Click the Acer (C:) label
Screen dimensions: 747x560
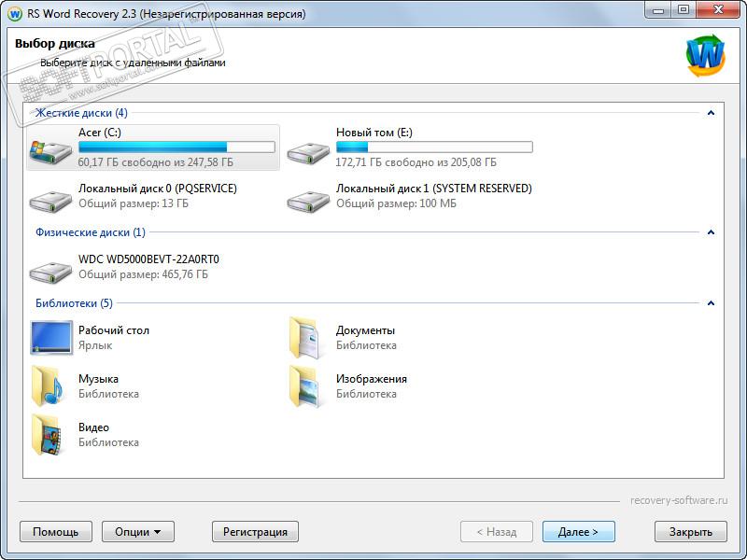coord(100,133)
